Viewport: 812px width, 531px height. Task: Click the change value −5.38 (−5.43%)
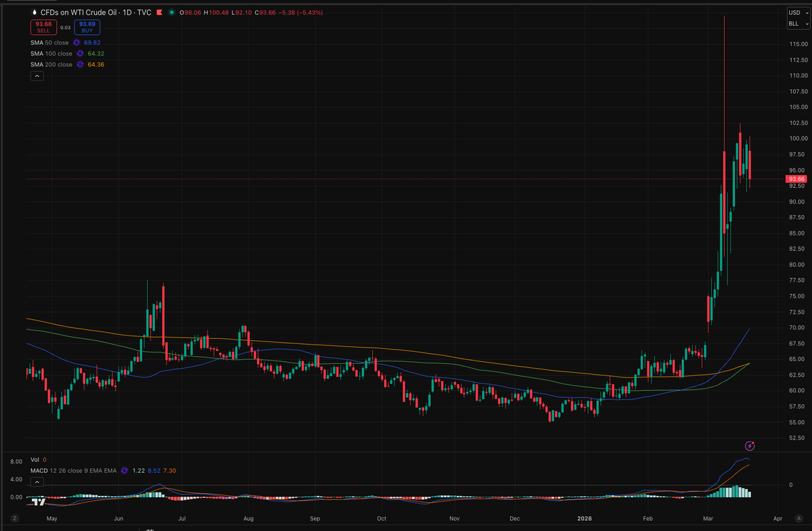[300, 13]
